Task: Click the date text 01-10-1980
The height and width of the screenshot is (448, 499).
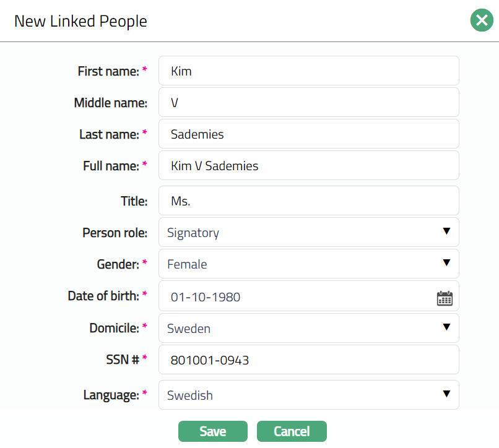Action: (206, 298)
